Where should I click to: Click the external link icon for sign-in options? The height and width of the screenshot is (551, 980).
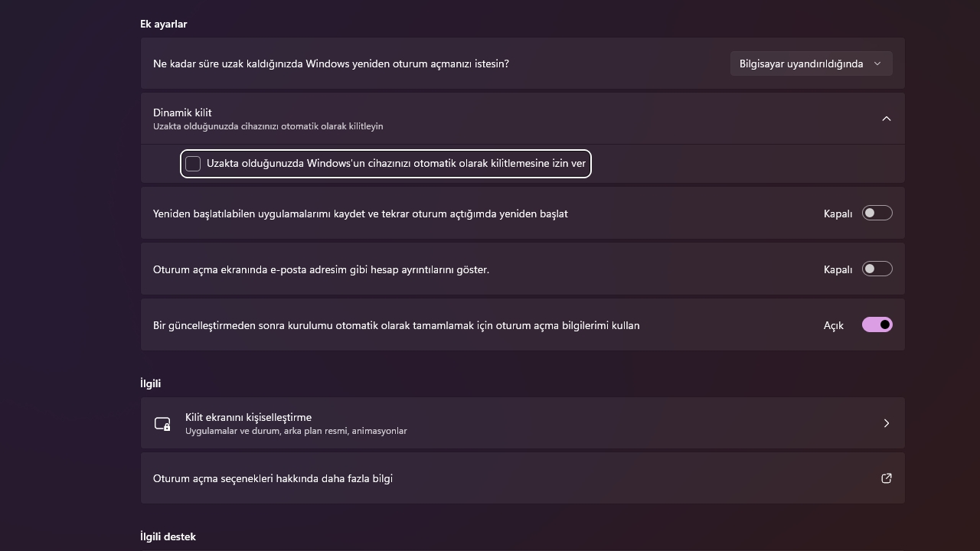886,478
